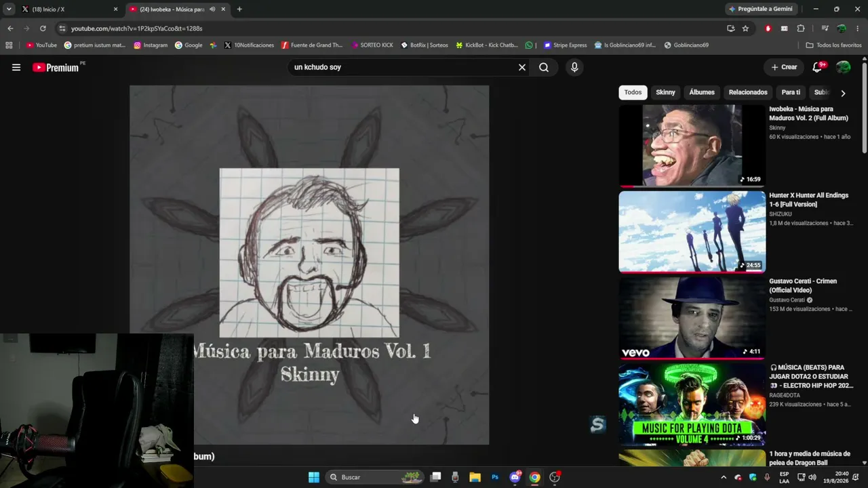The image size is (868, 488).
Task: Go back in browser history
Action: tap(10, 28)
